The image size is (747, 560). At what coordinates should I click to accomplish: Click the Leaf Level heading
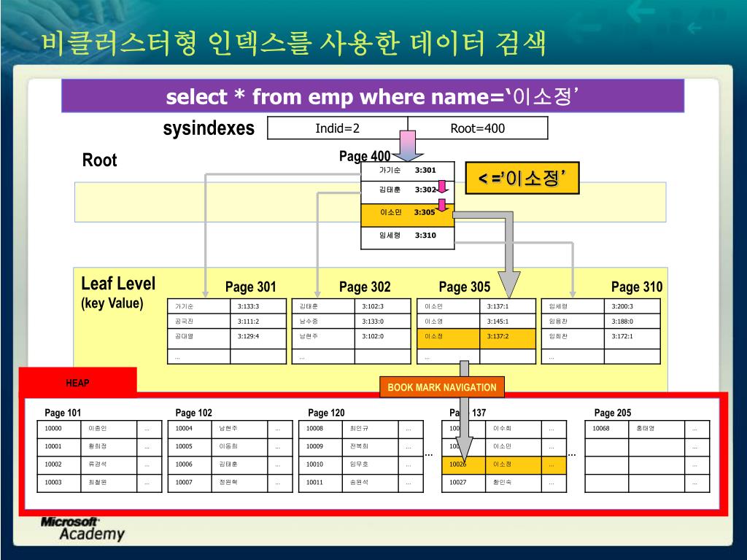tap(118, 284)
